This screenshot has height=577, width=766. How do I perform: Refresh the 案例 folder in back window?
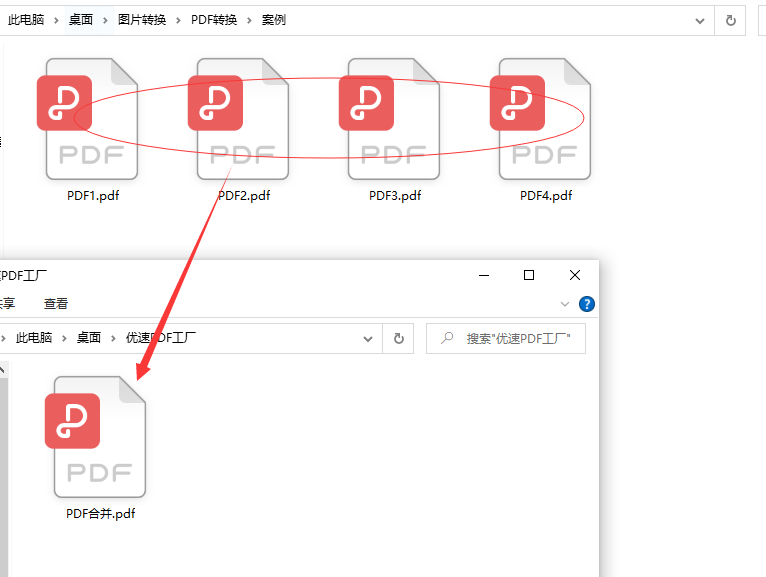click(x=730, y=21)
